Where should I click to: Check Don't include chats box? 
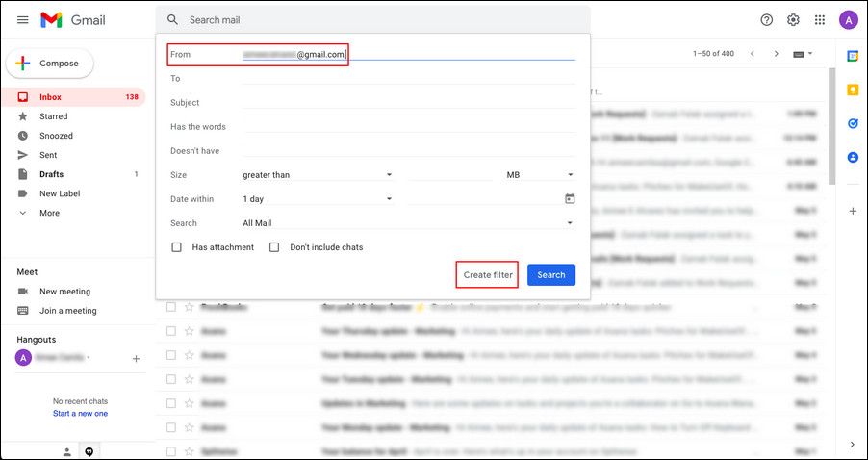pyautogui.click(x=274, y=247)
